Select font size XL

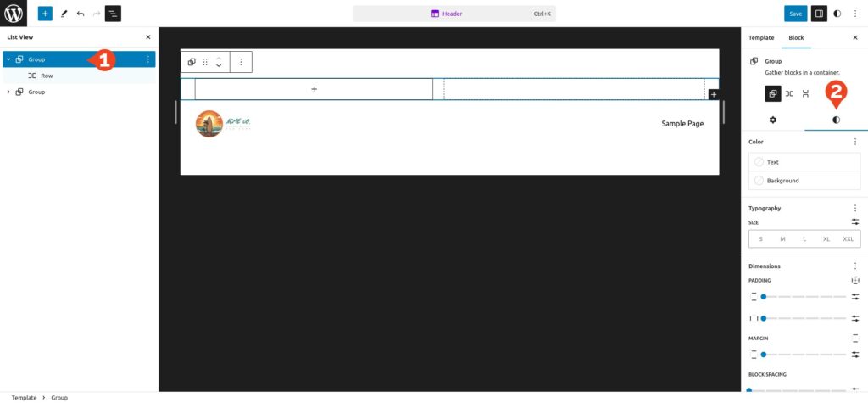tap(826, 239)
